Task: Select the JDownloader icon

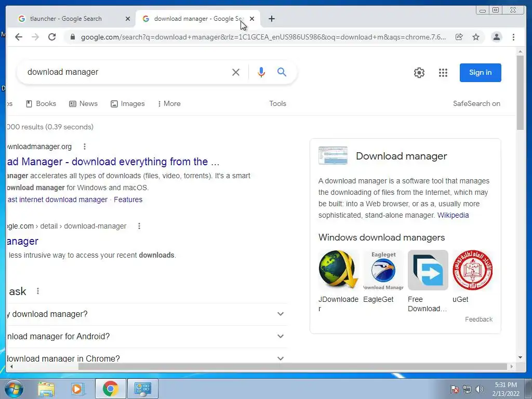Action: [x=338, y=270]
